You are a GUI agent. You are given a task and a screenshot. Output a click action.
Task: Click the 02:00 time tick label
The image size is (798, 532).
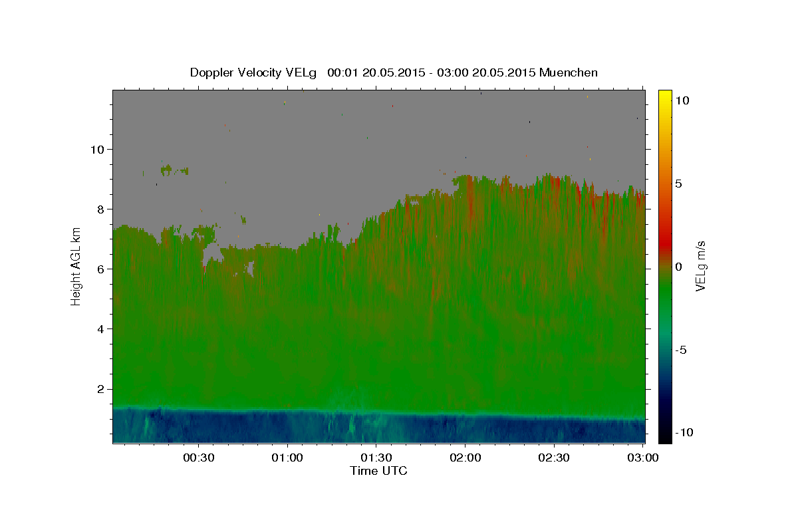[x=465, y=458]
